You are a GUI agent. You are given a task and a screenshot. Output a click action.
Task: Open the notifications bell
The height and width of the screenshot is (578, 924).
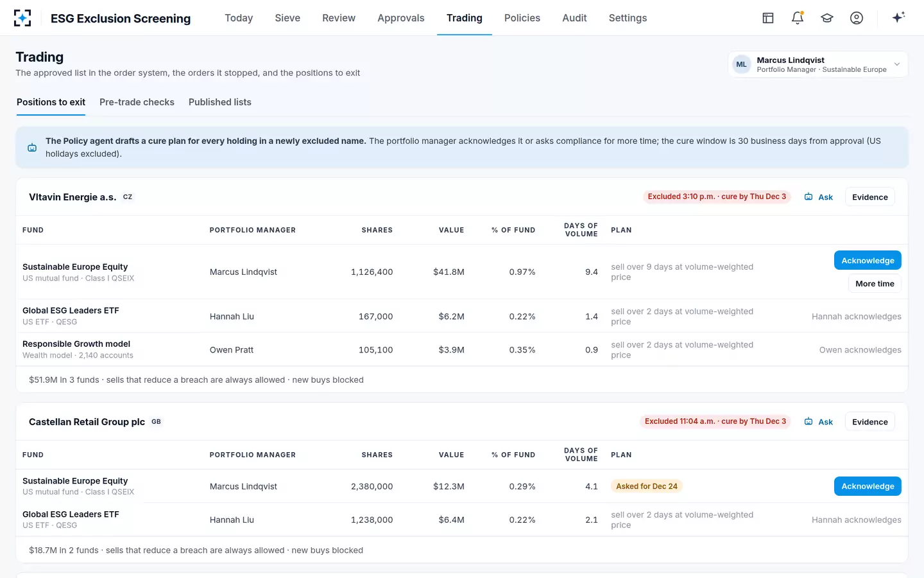pos(798,18)
